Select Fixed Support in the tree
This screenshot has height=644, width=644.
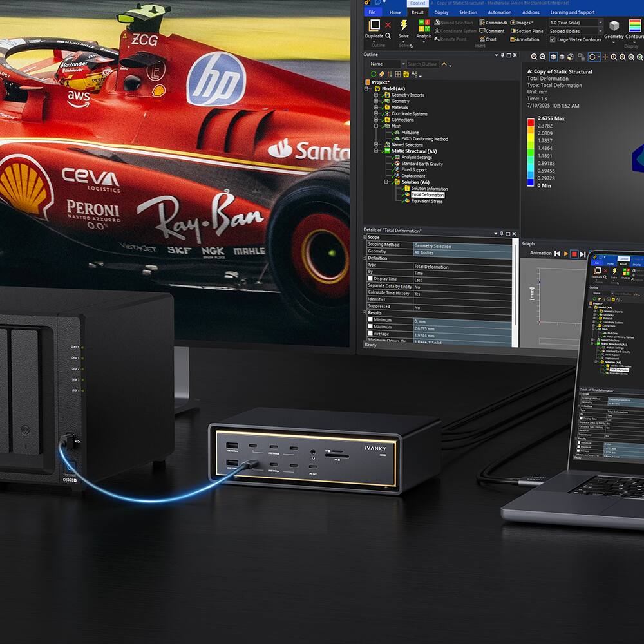point(413,169)
